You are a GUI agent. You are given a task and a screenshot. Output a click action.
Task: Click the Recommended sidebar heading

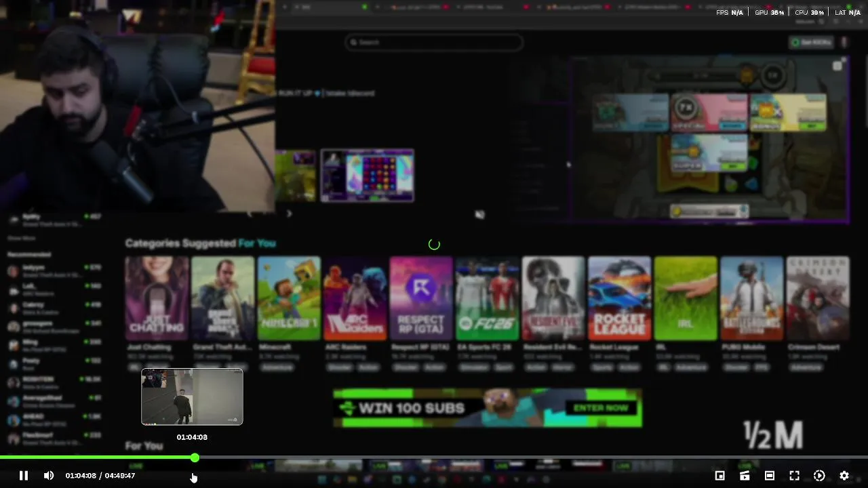pyautogui.click(x=29, y=254)
